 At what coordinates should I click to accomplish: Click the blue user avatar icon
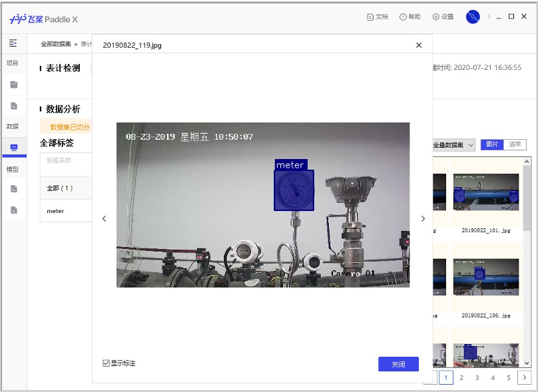click(473, 17)
